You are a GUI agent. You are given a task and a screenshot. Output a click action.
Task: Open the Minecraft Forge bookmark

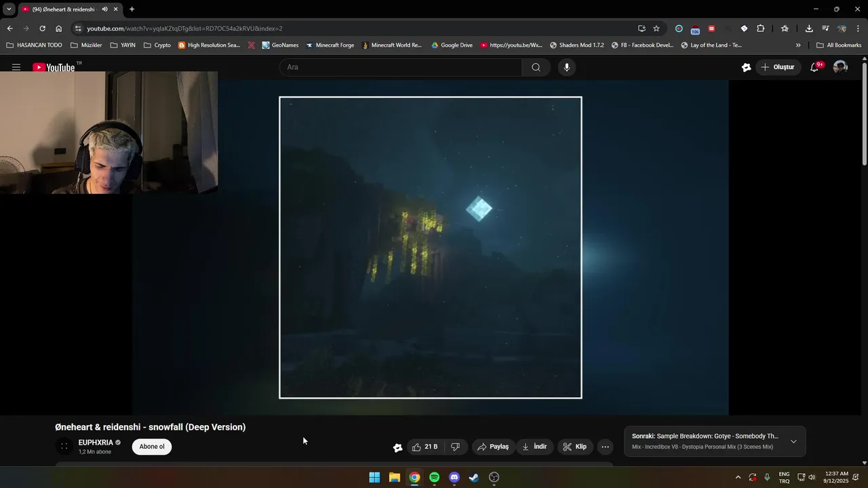pyautogui.click(x=330, y=45)
